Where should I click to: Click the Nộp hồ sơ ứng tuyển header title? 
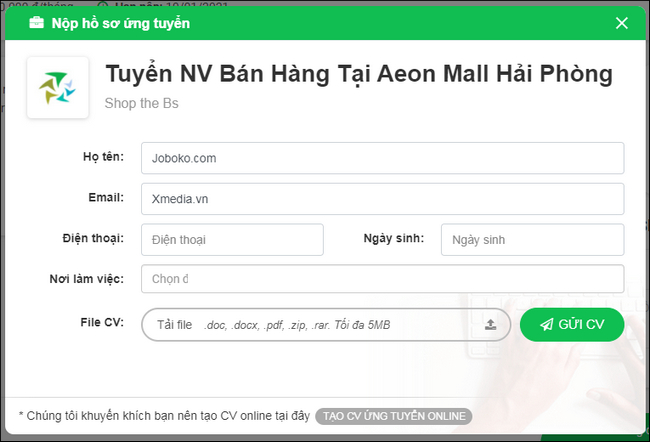121,23
